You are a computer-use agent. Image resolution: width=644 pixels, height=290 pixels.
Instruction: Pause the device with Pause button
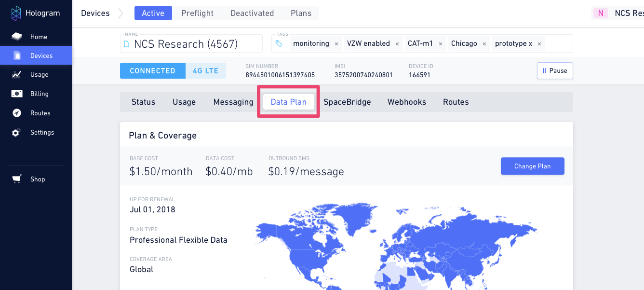[555, 70]
